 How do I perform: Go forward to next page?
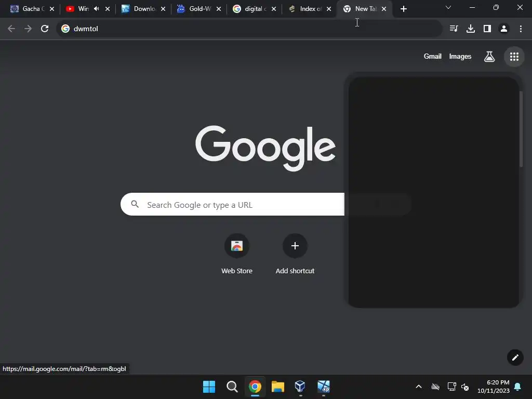[28, 29]
